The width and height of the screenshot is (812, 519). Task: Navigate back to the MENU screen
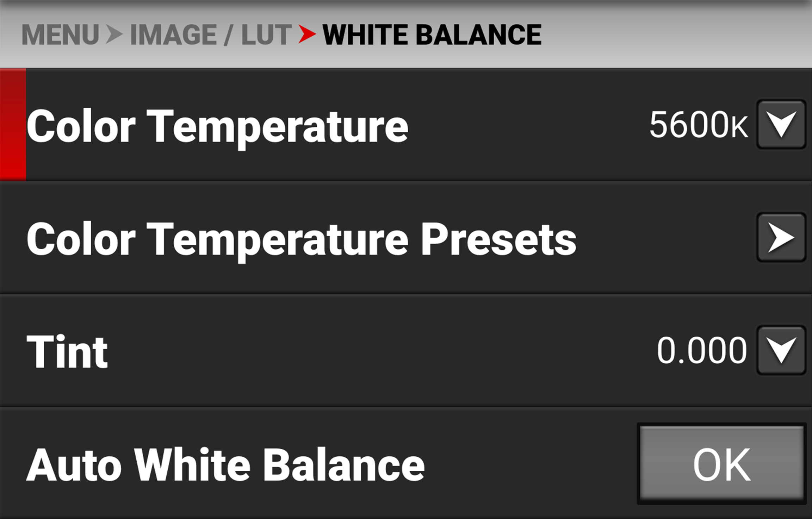point(60,34)
